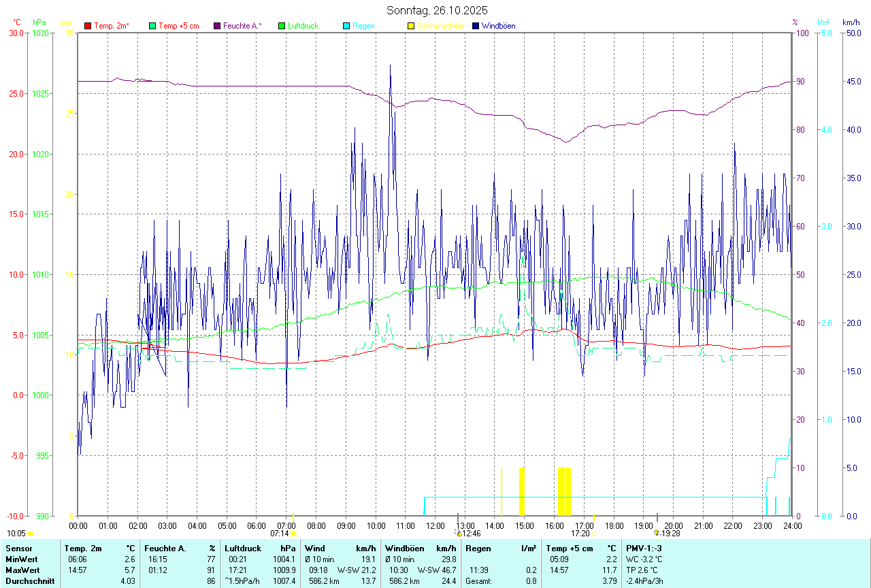
Task: Select the Temp +5 cm legend label
Action: (x=178, y=26)
